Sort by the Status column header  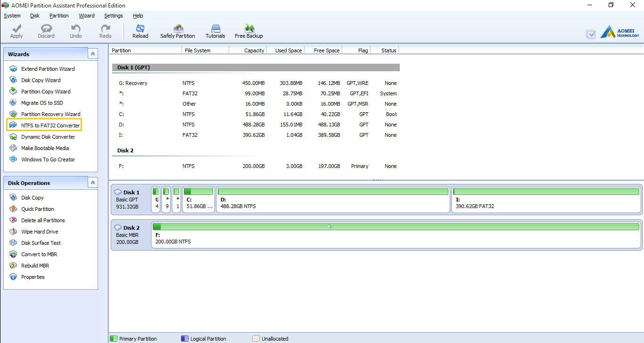385,50
